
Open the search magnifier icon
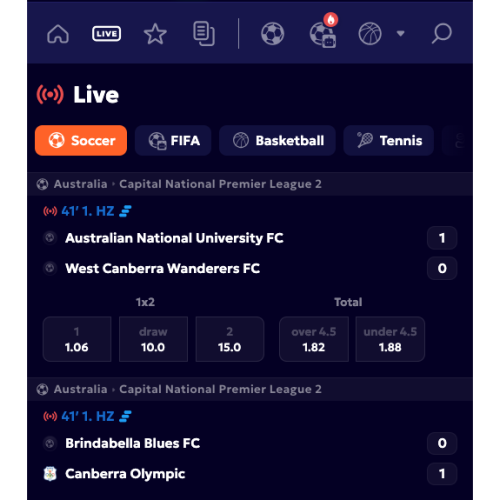(x=441, y=34)
